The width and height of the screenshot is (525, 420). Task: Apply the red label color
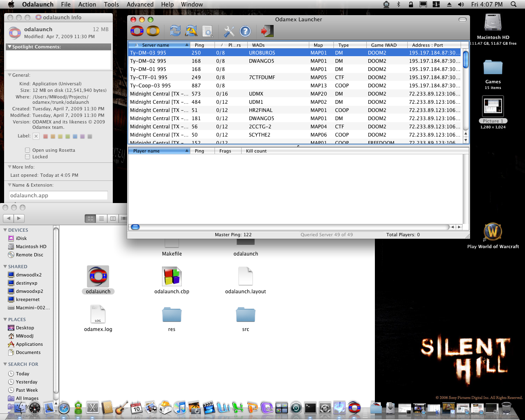coord(46,136)
